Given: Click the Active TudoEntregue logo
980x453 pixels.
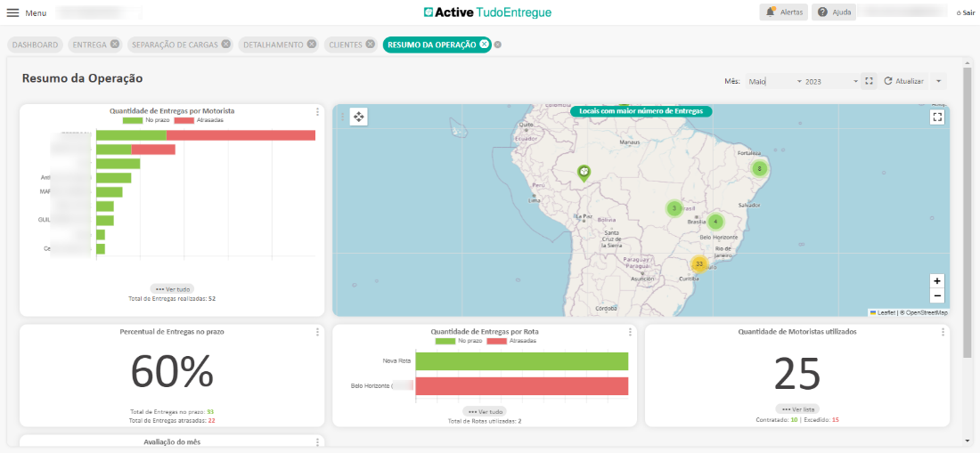Looking at the screenshot, I should click(x=487, y=12).
